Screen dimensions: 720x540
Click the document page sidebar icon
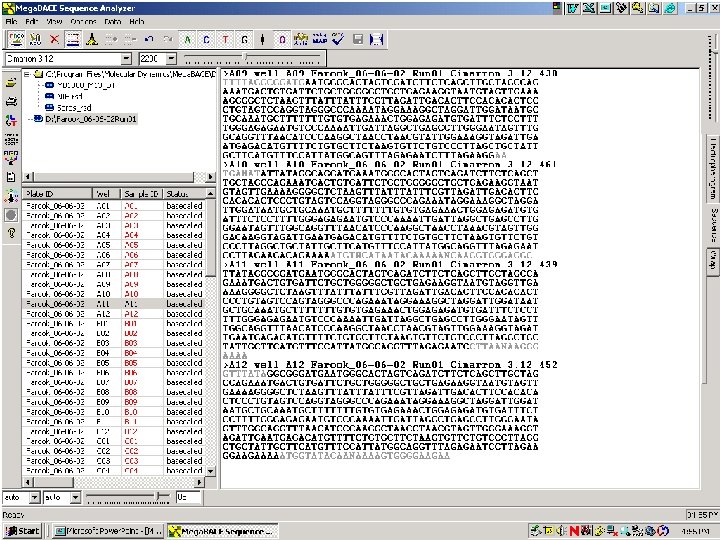(11, 177)
